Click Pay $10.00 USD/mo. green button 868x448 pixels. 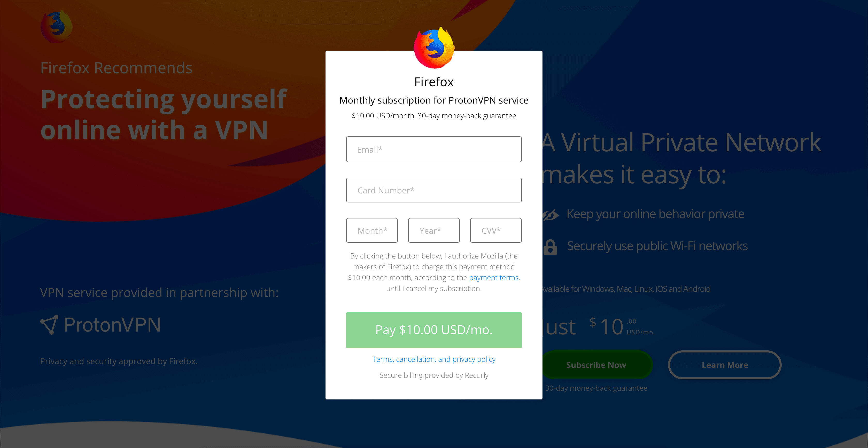tap(434, 330)
